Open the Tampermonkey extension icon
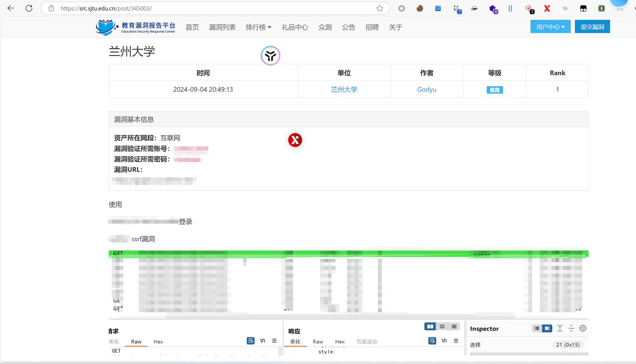 tap(583, 9)
